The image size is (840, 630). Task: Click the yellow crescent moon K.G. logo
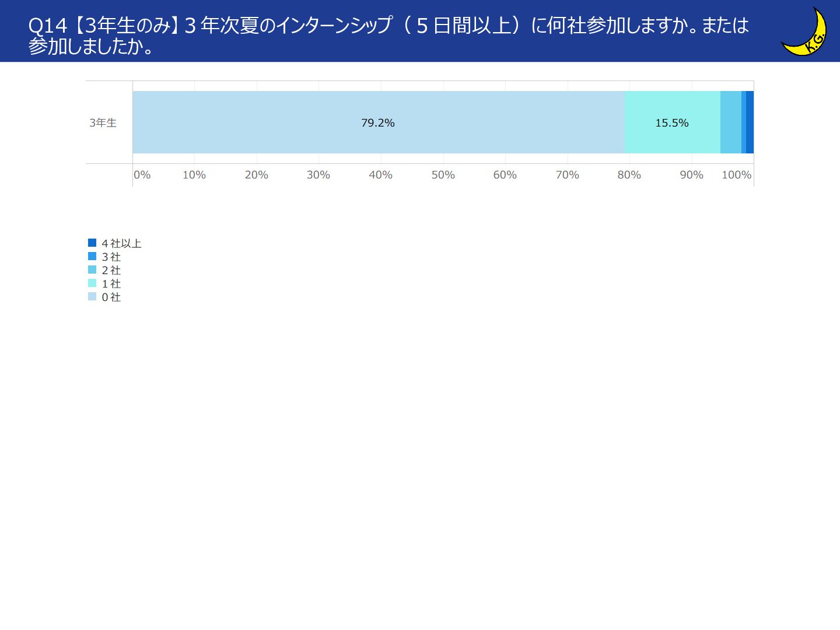coord(804,33)
